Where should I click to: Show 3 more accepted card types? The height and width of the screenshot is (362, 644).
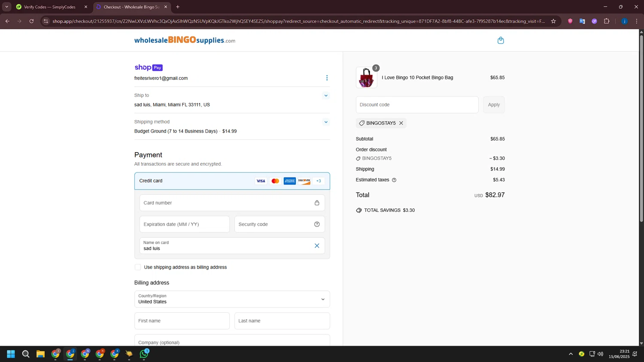pos(319,181)
